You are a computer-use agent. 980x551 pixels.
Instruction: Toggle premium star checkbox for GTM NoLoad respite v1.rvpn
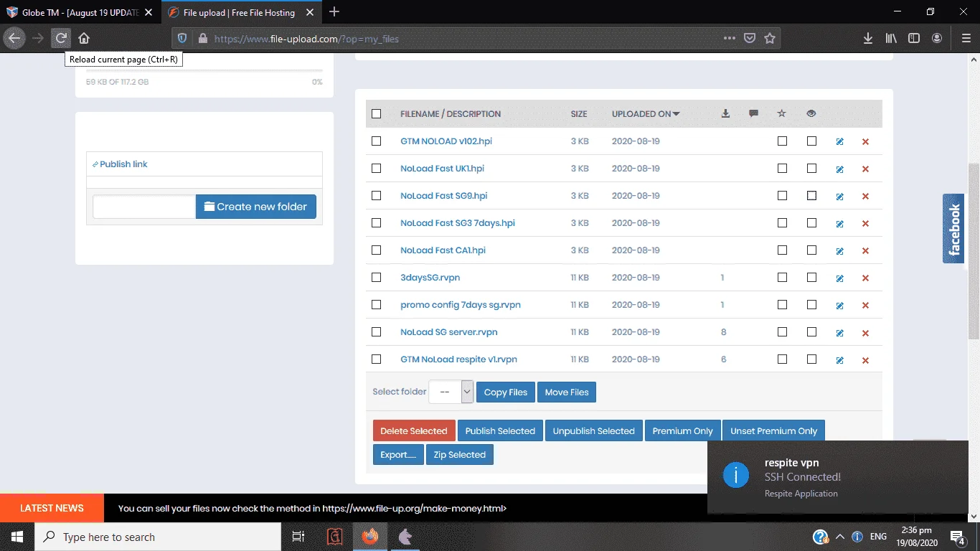(782, 359)
